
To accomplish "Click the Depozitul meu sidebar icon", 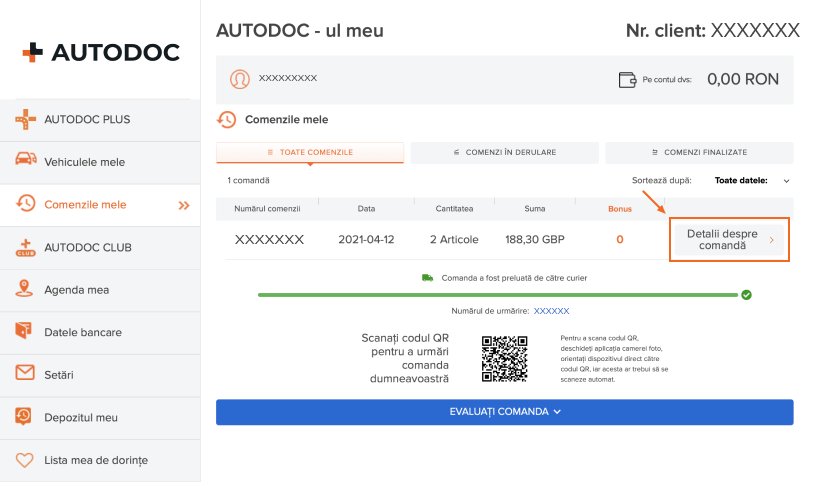I will pyautogui.click(x=25, y=417).
